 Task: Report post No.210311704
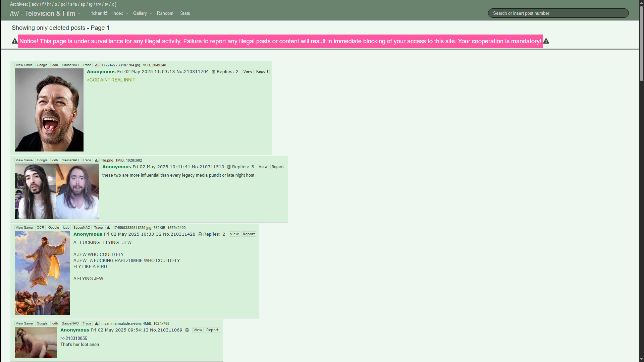(262, 71)
